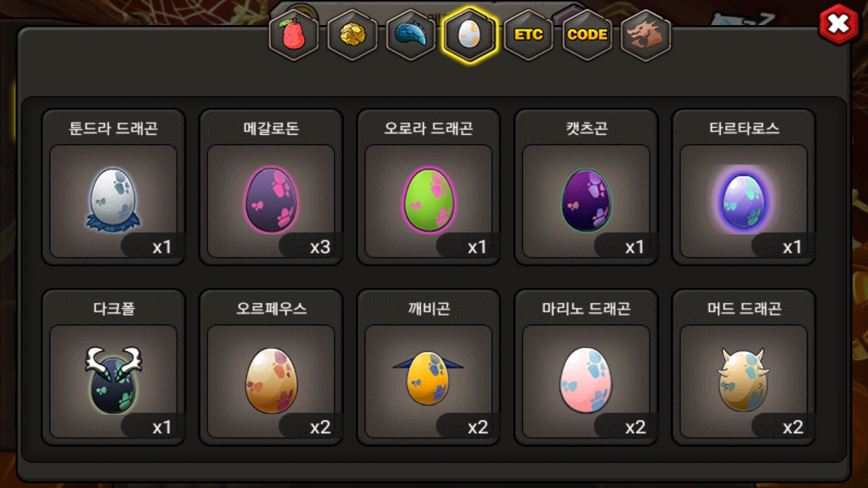The image size is (868, 488).
Task: Open the brown dragon head tab
Action: [646, 35]
